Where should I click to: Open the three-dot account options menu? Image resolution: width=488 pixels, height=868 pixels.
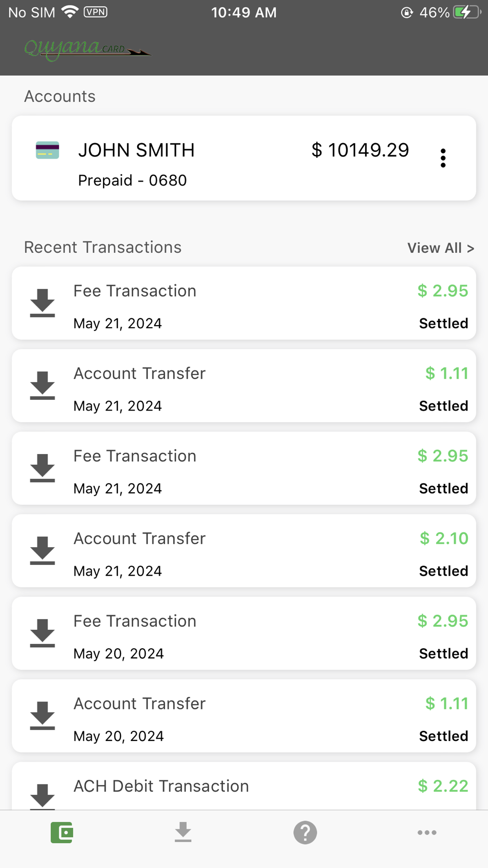click(x=443, y=158)
